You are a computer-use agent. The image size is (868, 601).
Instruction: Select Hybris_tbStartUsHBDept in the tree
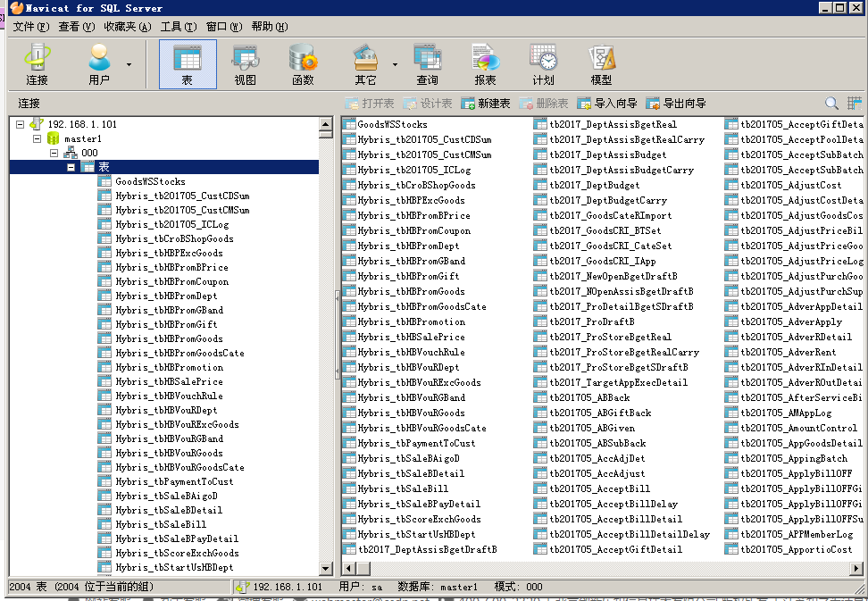pos(174,567)
